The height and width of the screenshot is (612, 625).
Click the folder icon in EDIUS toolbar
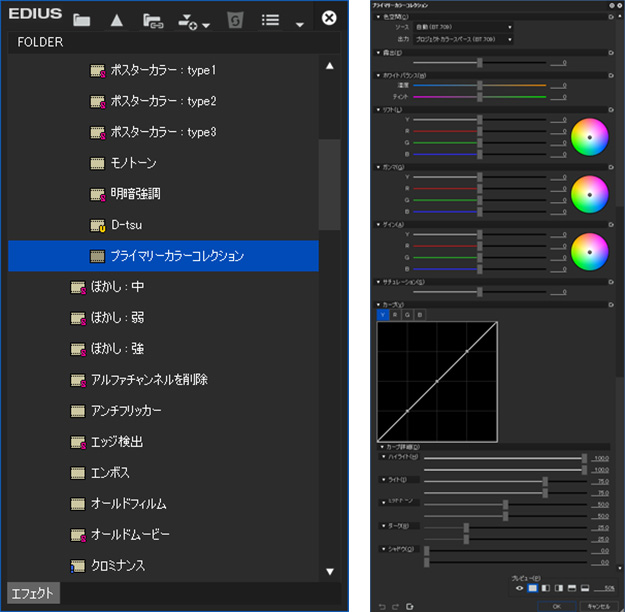[x=82, y=19]
